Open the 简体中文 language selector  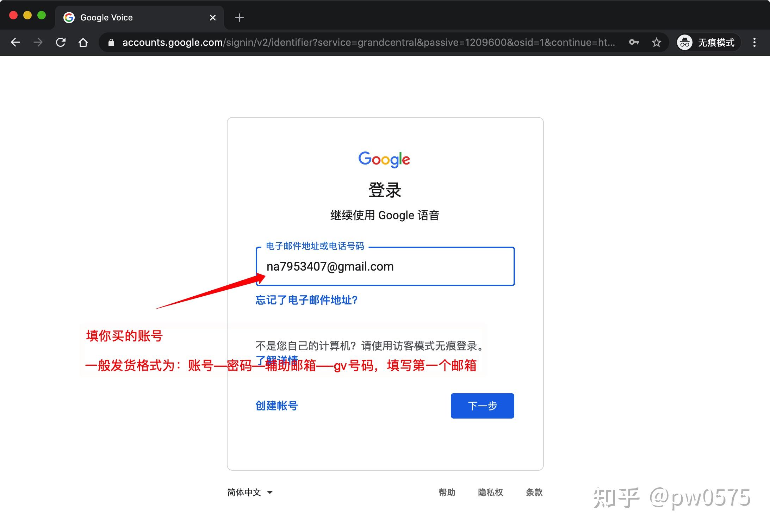[243, 492]
